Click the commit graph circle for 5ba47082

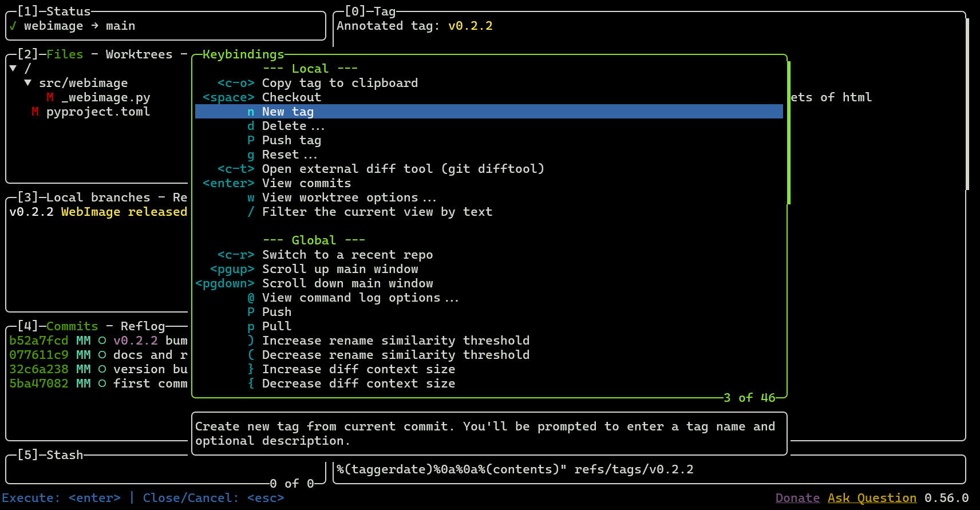[x=102, y=384]
